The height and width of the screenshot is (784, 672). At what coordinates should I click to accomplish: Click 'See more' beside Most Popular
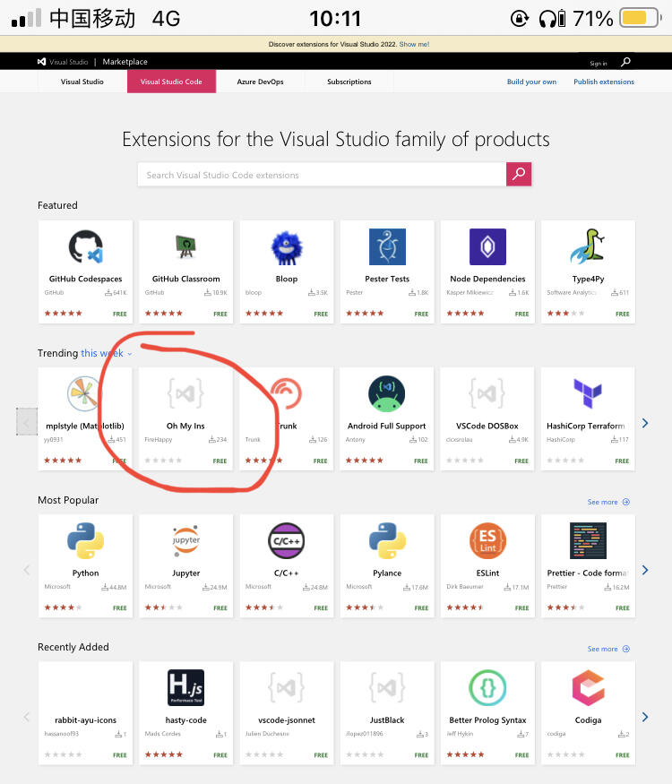pyautogui.click(x=608, y=502)
